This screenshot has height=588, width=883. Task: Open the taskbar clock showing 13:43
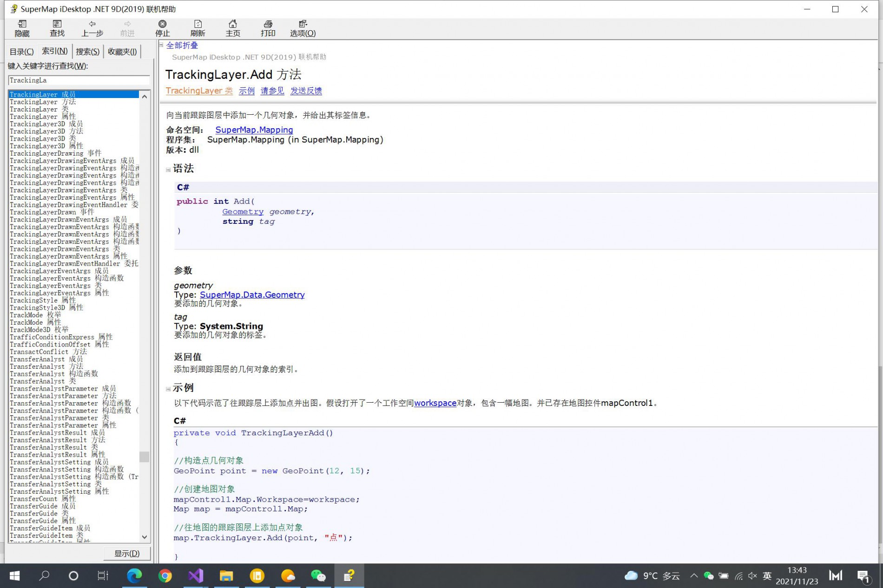(797, 576)
